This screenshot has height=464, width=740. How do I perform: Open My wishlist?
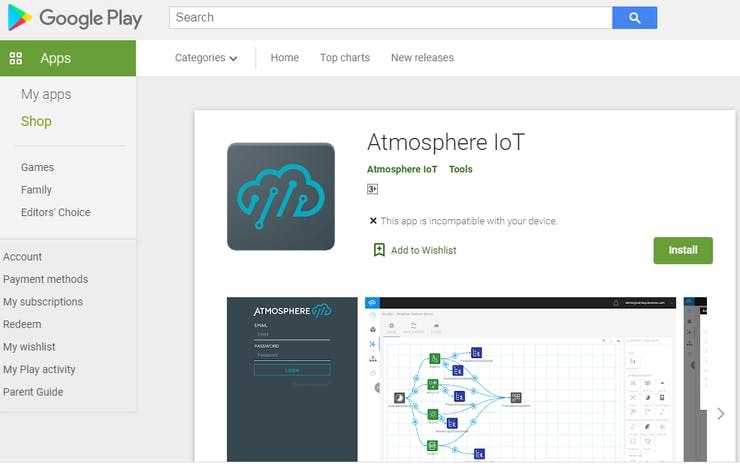(29, 347)
